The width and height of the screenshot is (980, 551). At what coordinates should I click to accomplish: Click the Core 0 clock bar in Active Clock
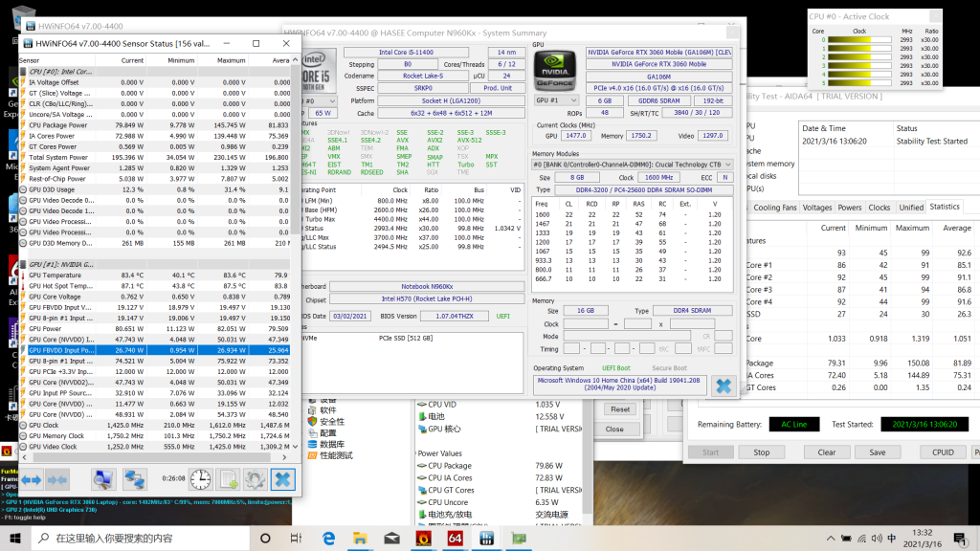pyautogui.click(x=859, y=39)
